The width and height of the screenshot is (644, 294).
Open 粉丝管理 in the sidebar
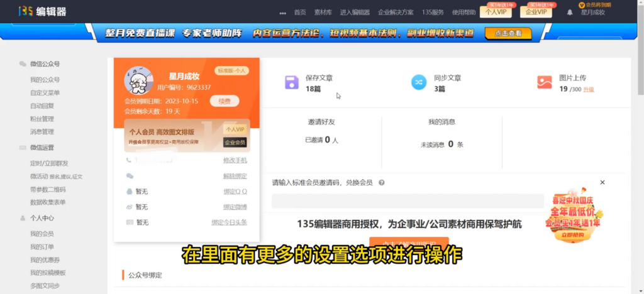coord(42,119)
